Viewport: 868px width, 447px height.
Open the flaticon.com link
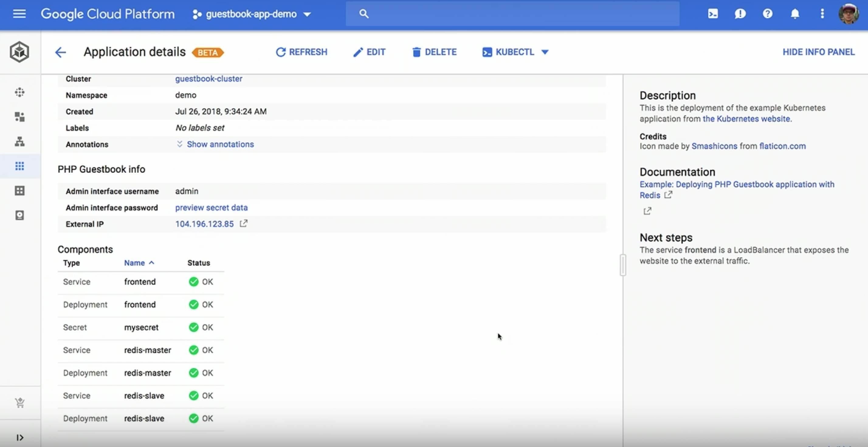tap(782, 146)
